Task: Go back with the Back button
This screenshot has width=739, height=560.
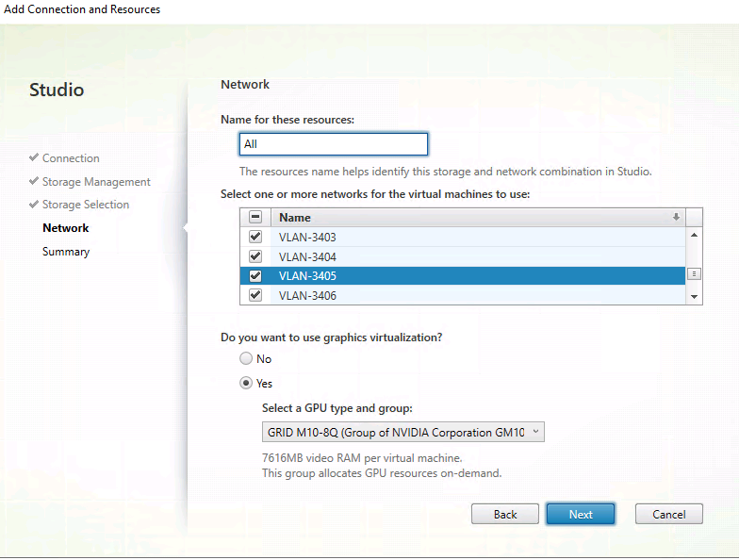Action: 505,514
